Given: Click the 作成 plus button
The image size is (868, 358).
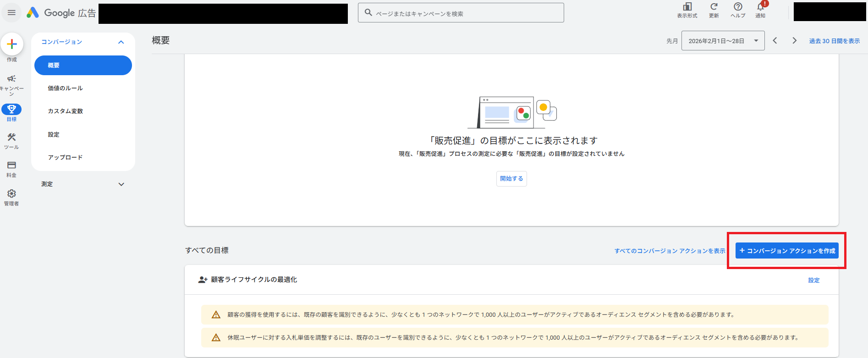Looking at the screenshot, I should tap(12, 44).
